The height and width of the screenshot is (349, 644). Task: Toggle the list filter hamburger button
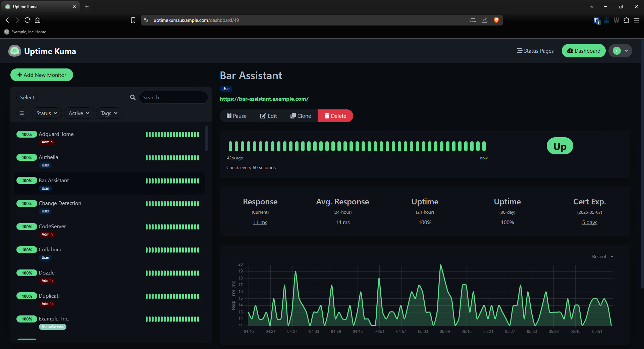point(22,113)
